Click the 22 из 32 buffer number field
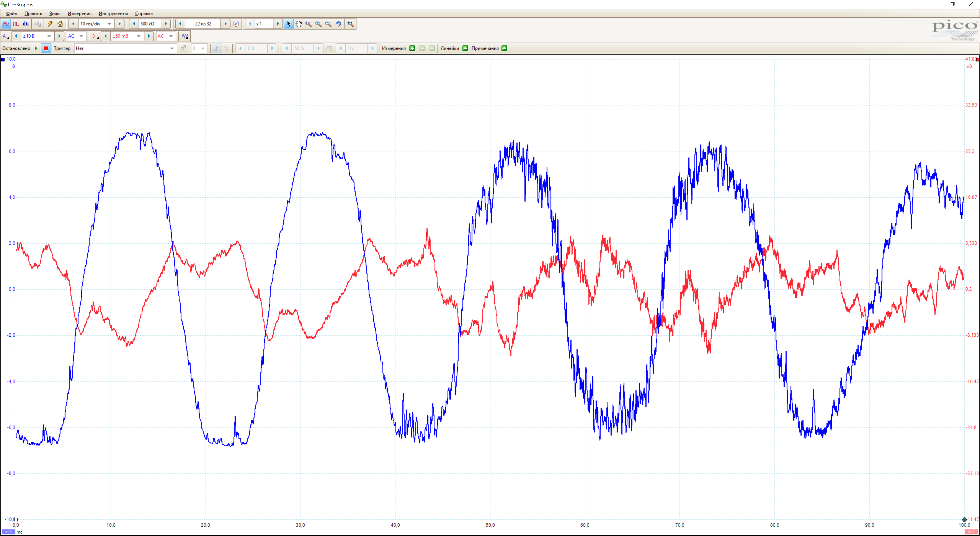 point(203,23)
